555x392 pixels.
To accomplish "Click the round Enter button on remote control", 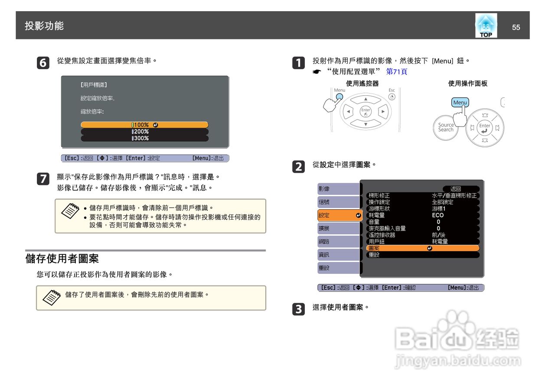I will [366, 112].
